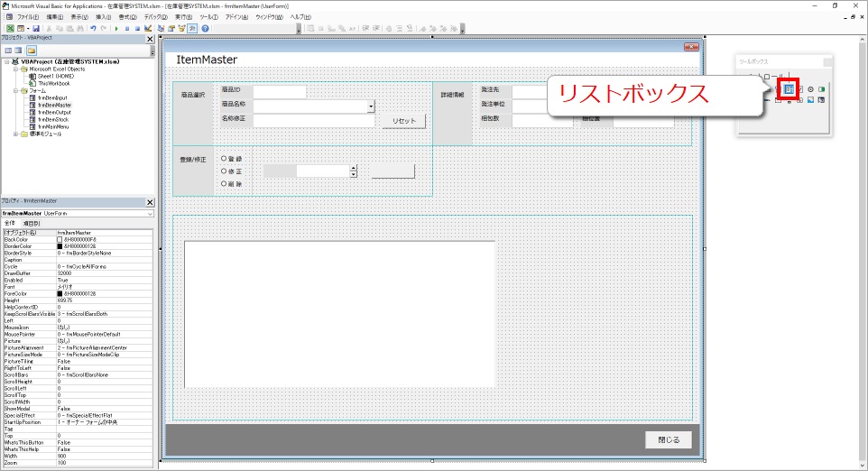Open Object Browser from toolbar icon
This screenshot has width=868, height=471.
181,28
